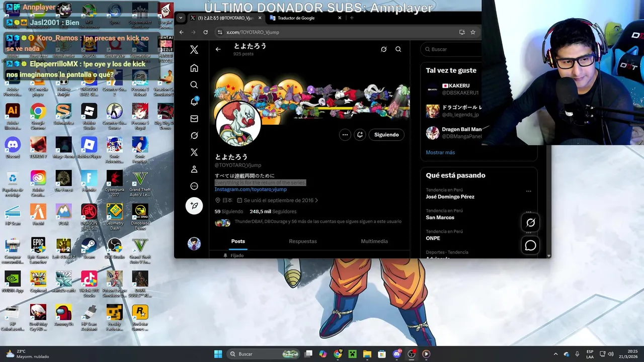Open Geometry Dash desktop shortcut
Screen dimensions: 644x362
[x=115, y=216]
